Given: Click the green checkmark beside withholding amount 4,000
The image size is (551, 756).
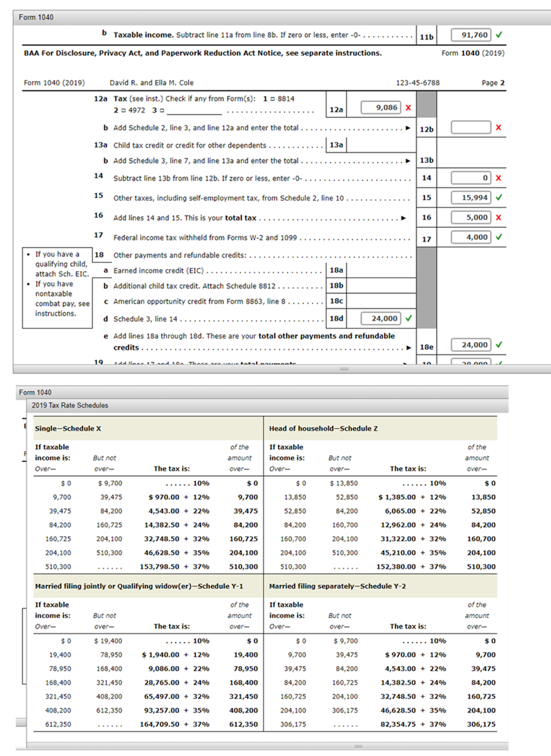Looking at the screenshot, I should [499, 237].
